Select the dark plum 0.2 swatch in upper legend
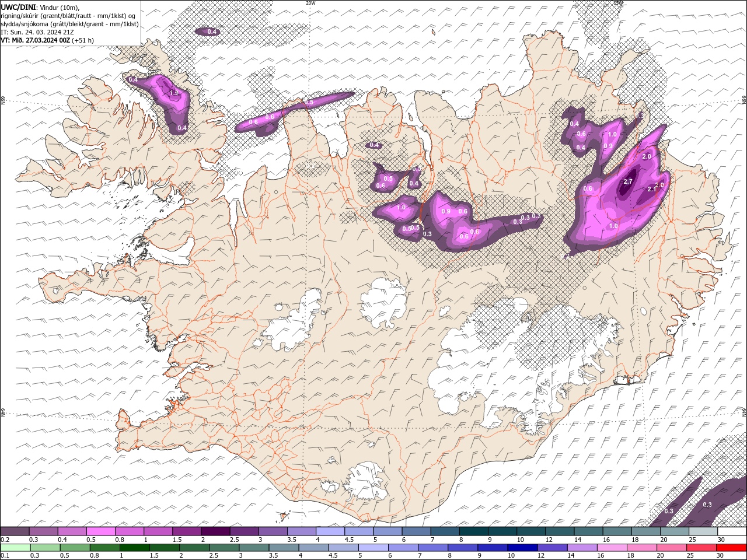 pos(15,531)
